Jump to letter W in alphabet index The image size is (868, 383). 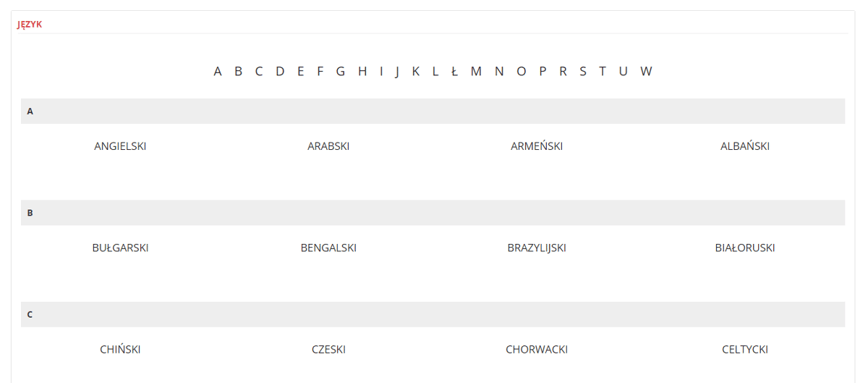(x=646, y=71)
